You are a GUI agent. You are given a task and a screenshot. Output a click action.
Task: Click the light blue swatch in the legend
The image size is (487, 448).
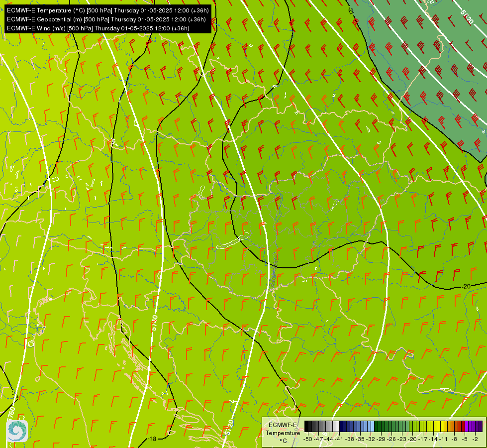point(373,427)
